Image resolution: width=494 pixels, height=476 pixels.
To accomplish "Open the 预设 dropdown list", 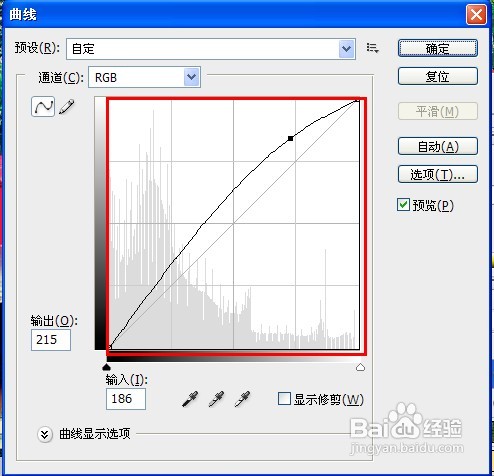I will (346, 49).
